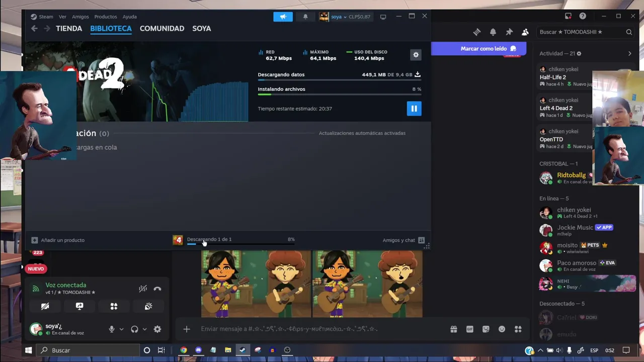Image resolution: width=644 pixels, height=362 pixels.
Task: Click the Instalando archivos progress bar
Action: point(340,95)
